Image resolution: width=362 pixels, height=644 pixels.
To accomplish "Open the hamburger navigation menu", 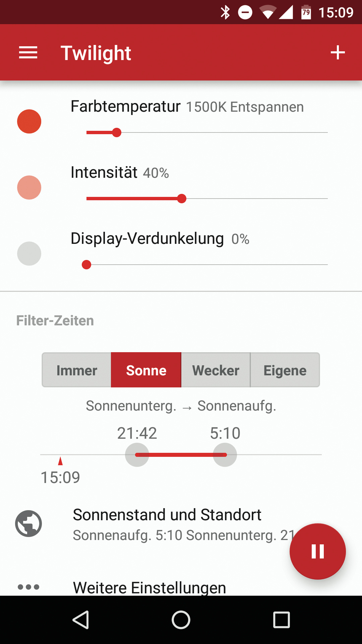I will click(28, 53).
